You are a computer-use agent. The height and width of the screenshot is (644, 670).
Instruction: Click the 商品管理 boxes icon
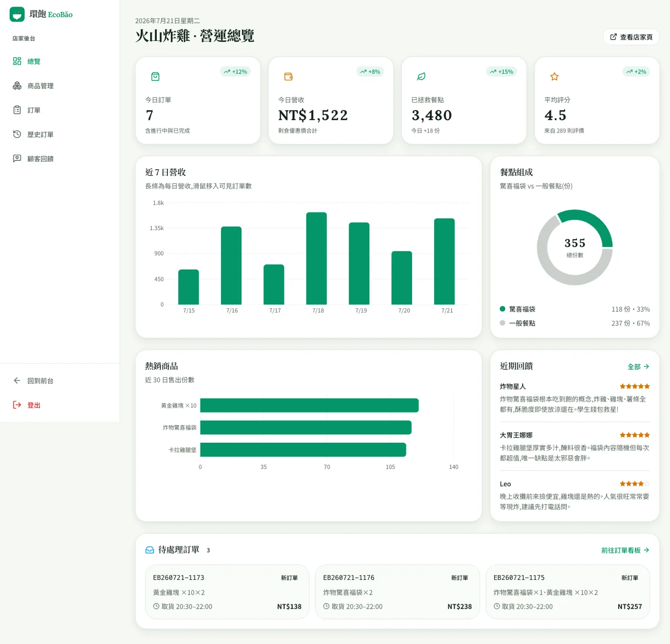pos(17,86)
